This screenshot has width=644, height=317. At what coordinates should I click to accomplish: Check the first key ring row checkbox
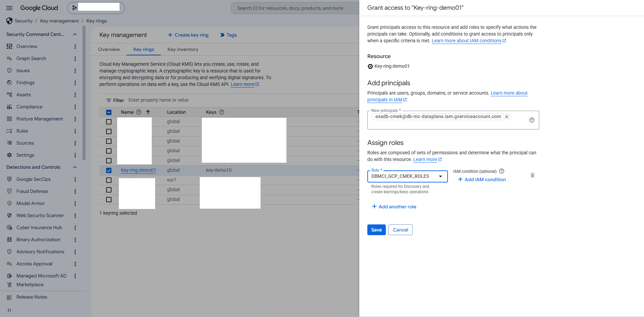[109, 122]
